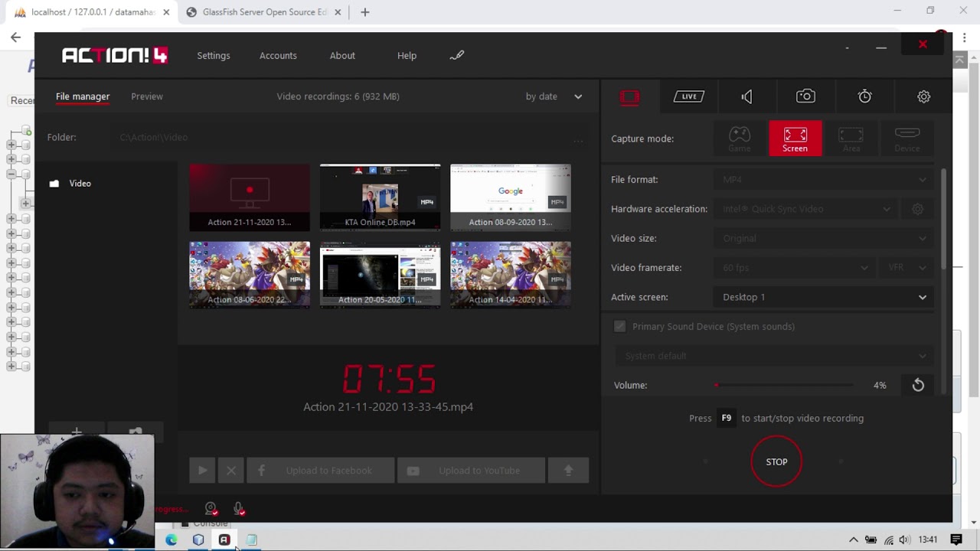Open the audio recording speaker tab
The height and width of the screenshot is (551, 980).
(746, 96)
